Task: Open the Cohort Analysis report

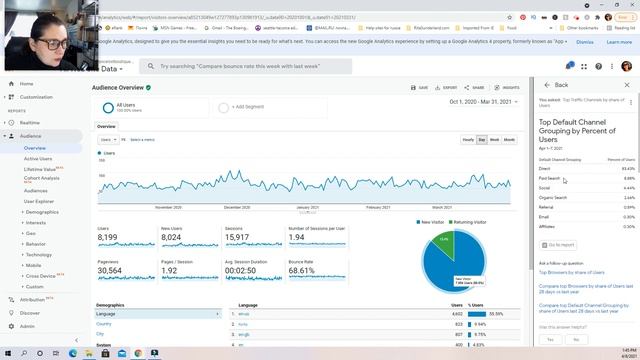Action: click(41, 178)
